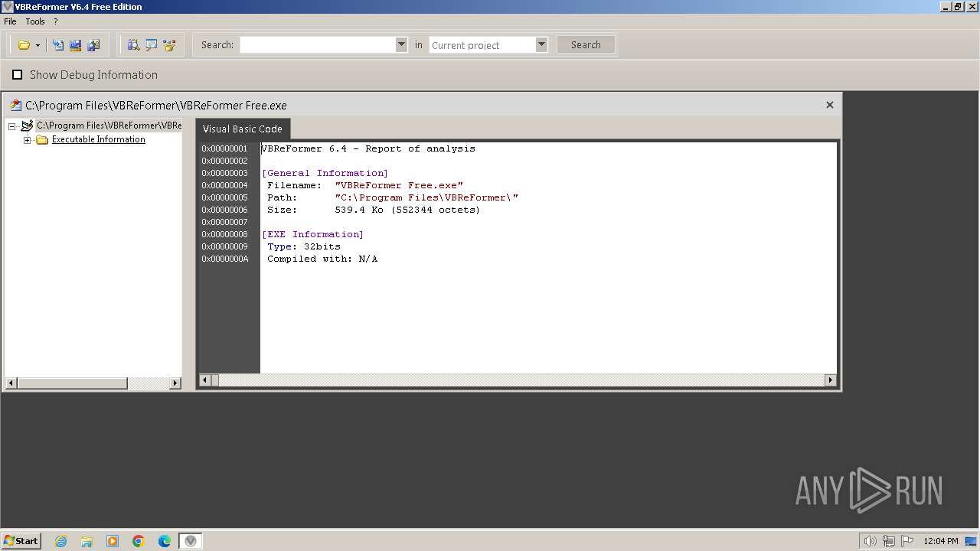The image size is (980, 551).
Task: Select the C:\Program Files\VBReFormer root tree item
Action: coord(109,126)
